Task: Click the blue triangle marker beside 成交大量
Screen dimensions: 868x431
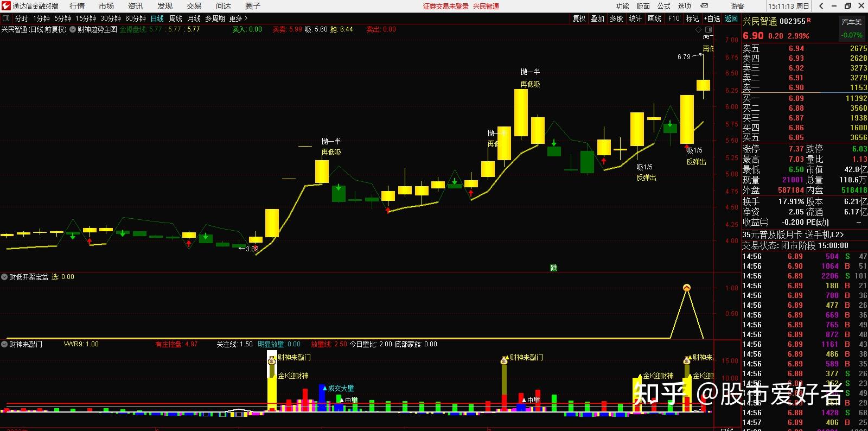Action: coord(324,389)
